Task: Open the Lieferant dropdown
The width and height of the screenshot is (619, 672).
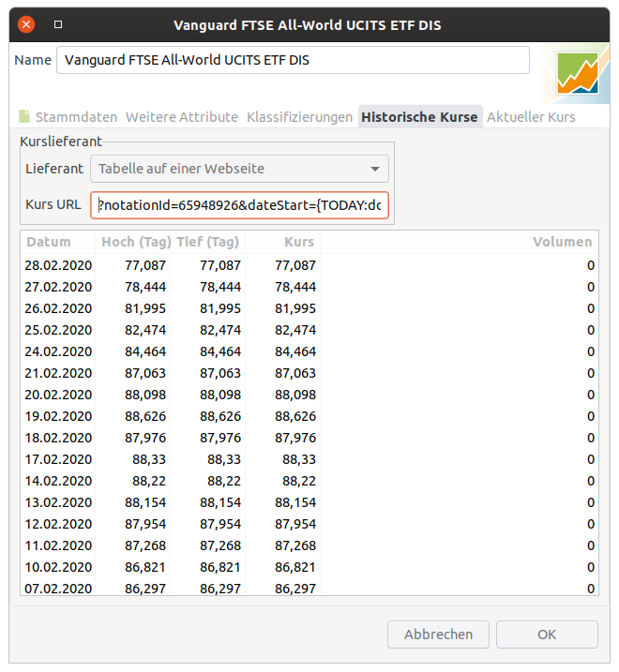Action: point(239,169)
